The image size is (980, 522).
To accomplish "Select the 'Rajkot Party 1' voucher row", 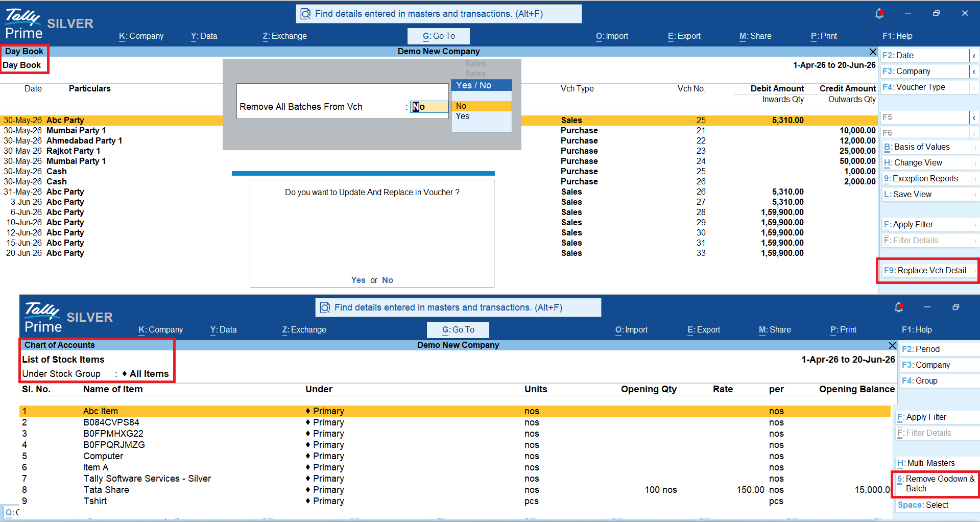I will click(x=439, y=151).
